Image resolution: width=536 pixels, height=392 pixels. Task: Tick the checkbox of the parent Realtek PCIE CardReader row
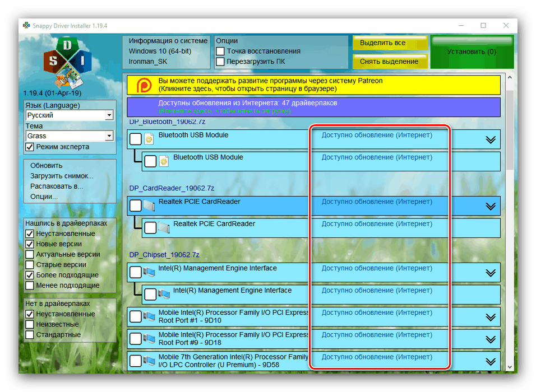point(135,206)
